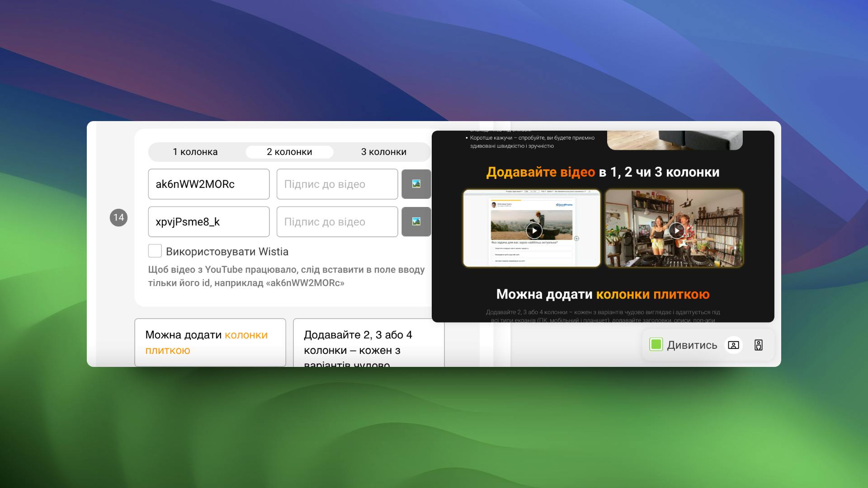
Task: Click the xpvjPsme8_k video ID field
Action: tap(208, 221)
